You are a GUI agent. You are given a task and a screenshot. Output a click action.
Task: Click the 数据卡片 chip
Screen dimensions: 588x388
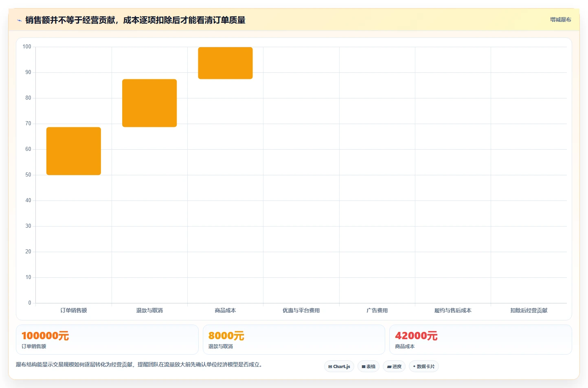tap(424, 366)
